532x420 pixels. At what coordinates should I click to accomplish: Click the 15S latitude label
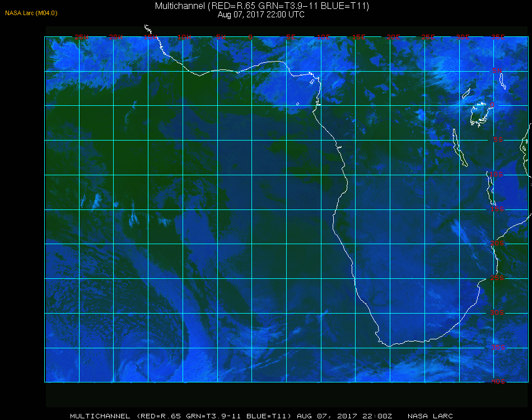point(497,209)
